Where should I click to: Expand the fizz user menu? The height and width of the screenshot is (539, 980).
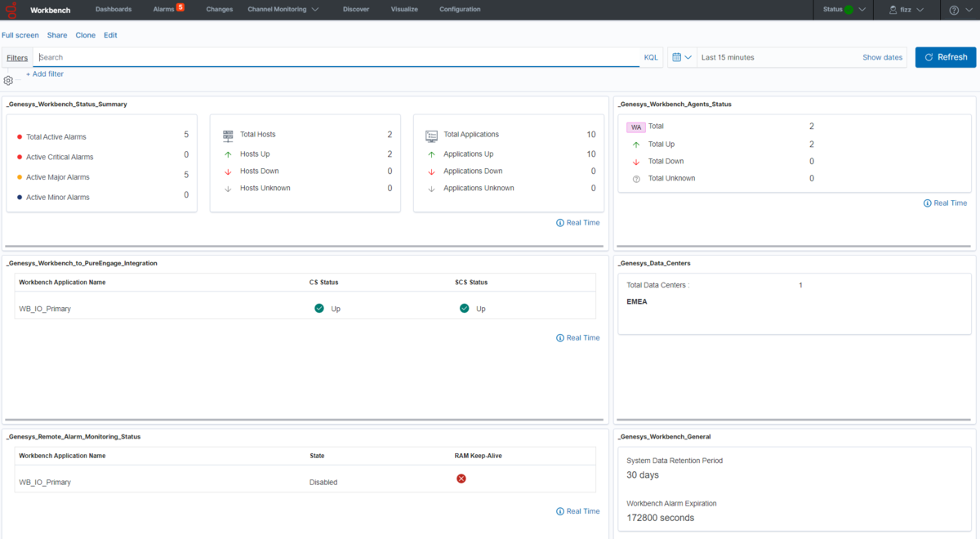[906, 10]
